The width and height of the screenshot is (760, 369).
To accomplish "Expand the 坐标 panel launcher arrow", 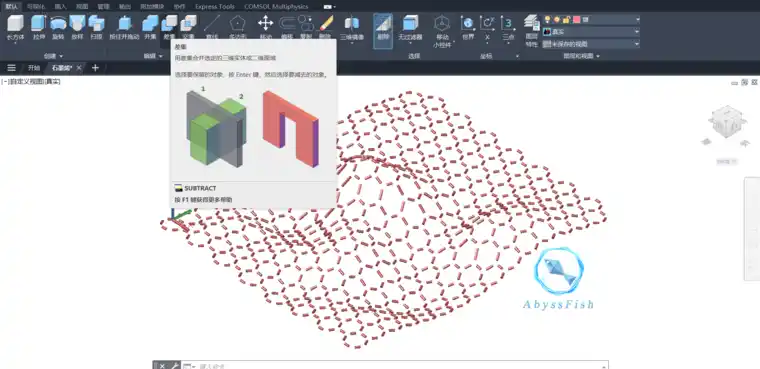I will coord(517,56).
